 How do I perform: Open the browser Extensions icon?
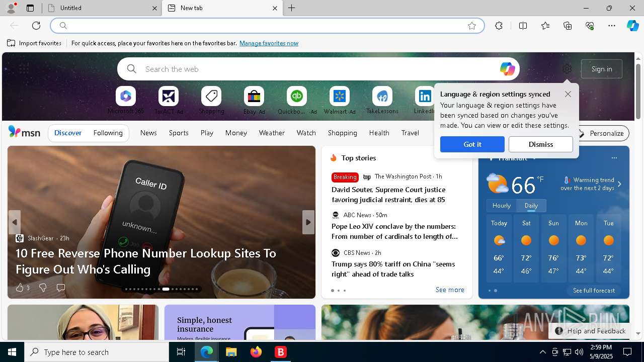tap(499, 26)
